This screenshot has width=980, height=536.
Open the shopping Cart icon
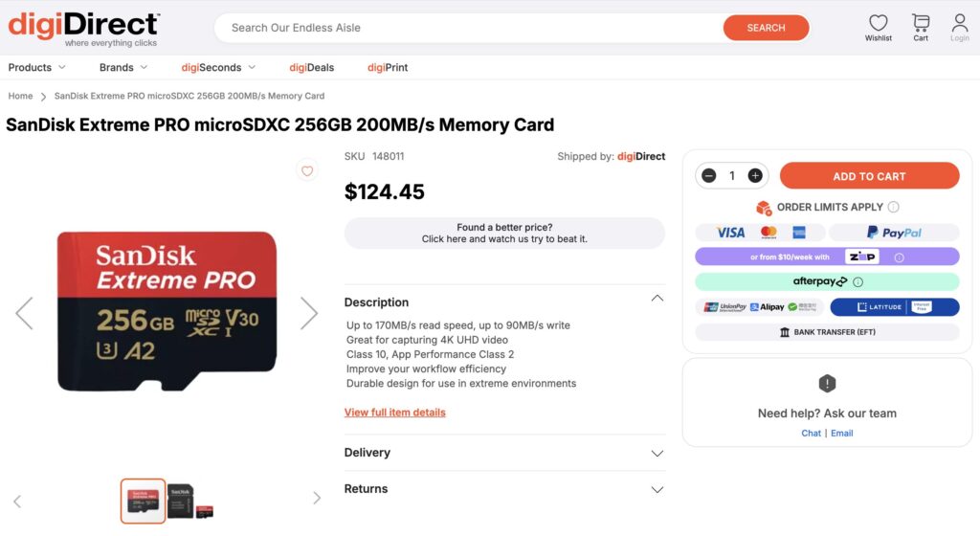(x=921, y=23)
